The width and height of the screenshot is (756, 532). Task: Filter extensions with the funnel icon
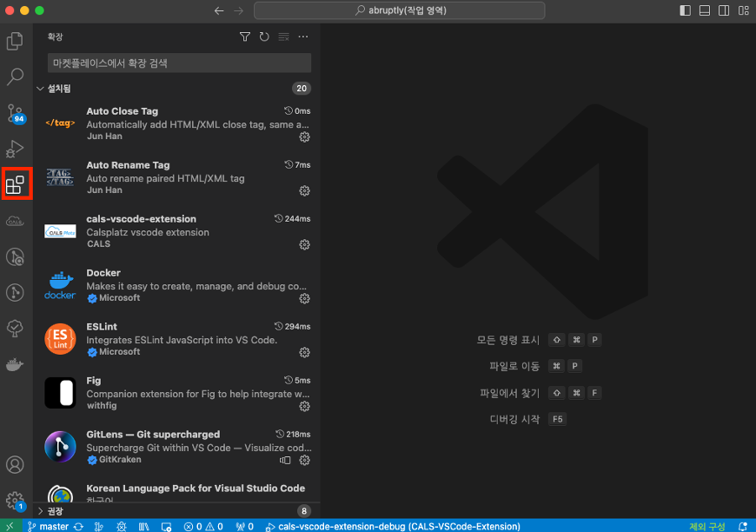[x=245, y=37]
